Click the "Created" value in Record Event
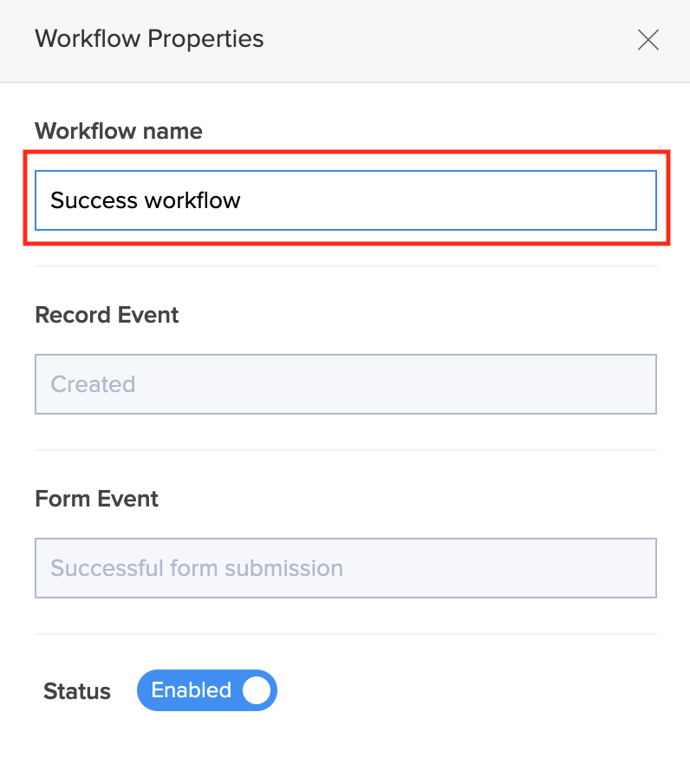Image resolution: width=690 pixels, height=784 pixels. [x=93, y=384]
